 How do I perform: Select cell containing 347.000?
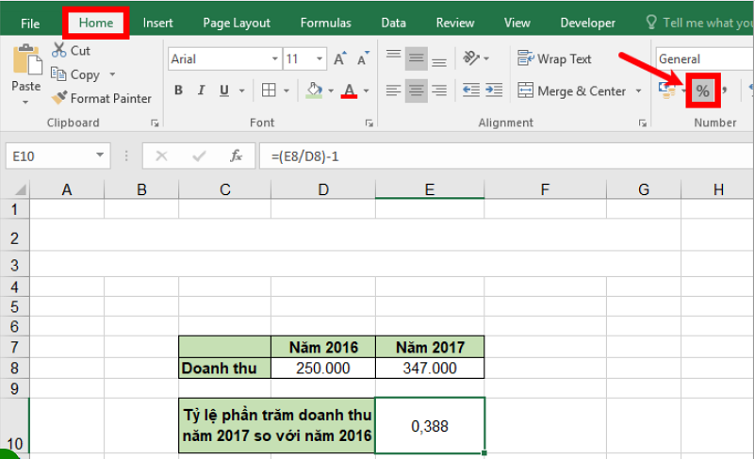point(430,368)
